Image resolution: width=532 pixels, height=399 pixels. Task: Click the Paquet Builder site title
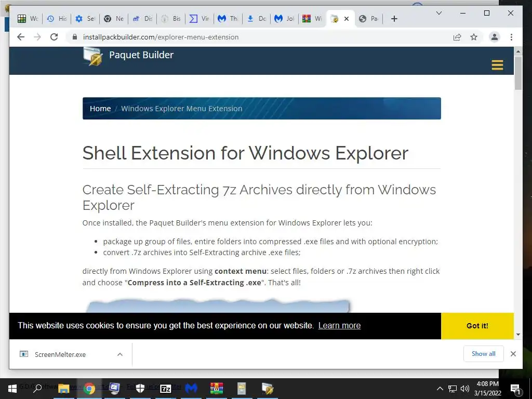point(141,55)
